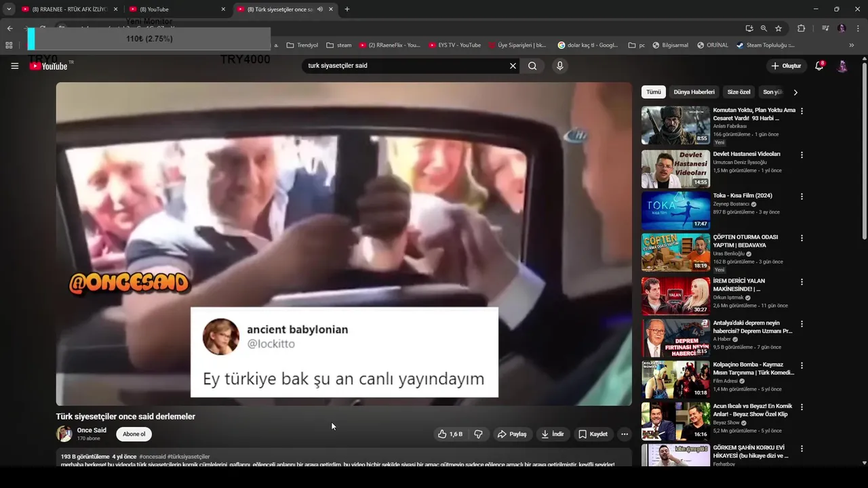
Task: Open Komutan Yoktu, Plan Yoktu video thumbnail
Action: [675, 125]
